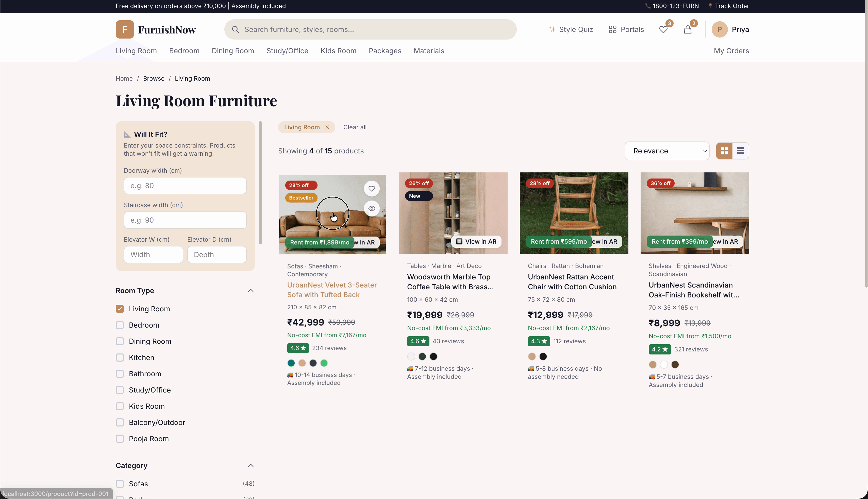Viewport: 868px width, 499px height.
Task: View the marble coffee table in AR
Action: click(x=476, y=241)
